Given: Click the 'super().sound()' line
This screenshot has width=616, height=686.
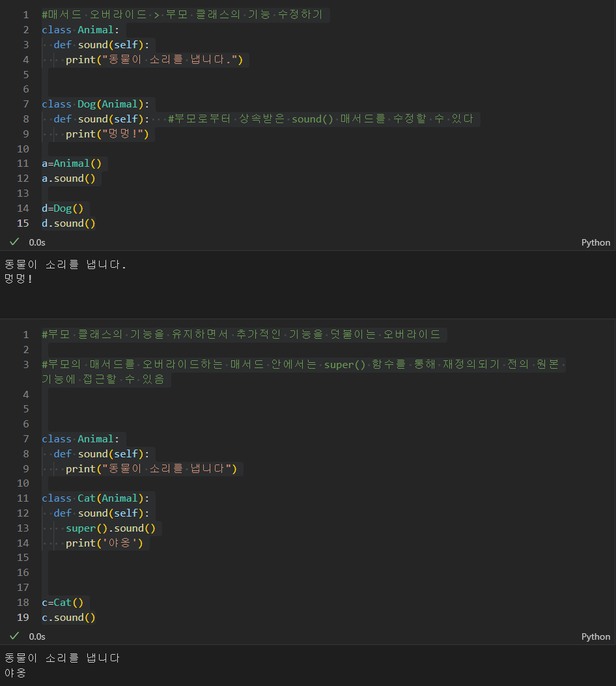Looking at the screenshot, I should 111,528.
